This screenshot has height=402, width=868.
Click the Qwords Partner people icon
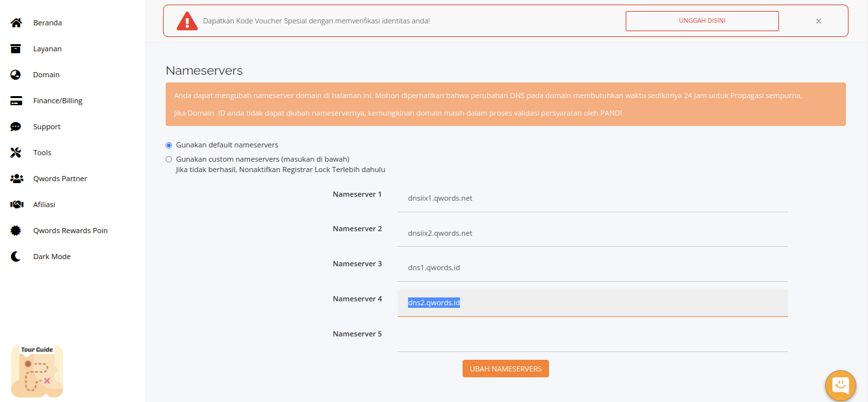(17, 179)
